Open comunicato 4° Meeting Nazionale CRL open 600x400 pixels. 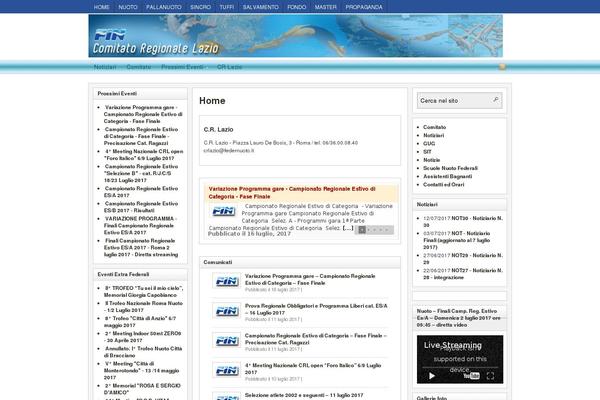pos(313,369)
